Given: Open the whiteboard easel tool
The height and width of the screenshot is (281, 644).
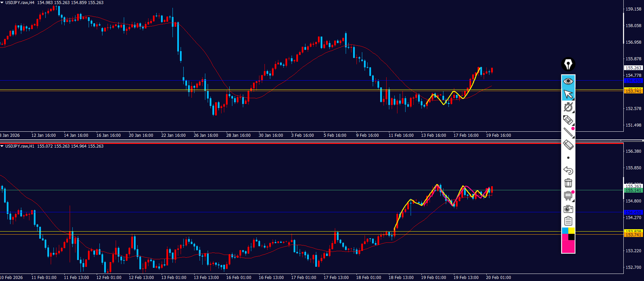Looking at the screenshot, I should pos(568,196).
